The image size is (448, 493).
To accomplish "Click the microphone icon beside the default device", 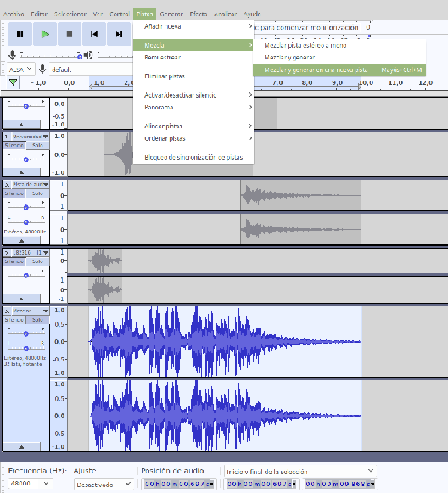I will pyautogui.click(x=42, y=69).
